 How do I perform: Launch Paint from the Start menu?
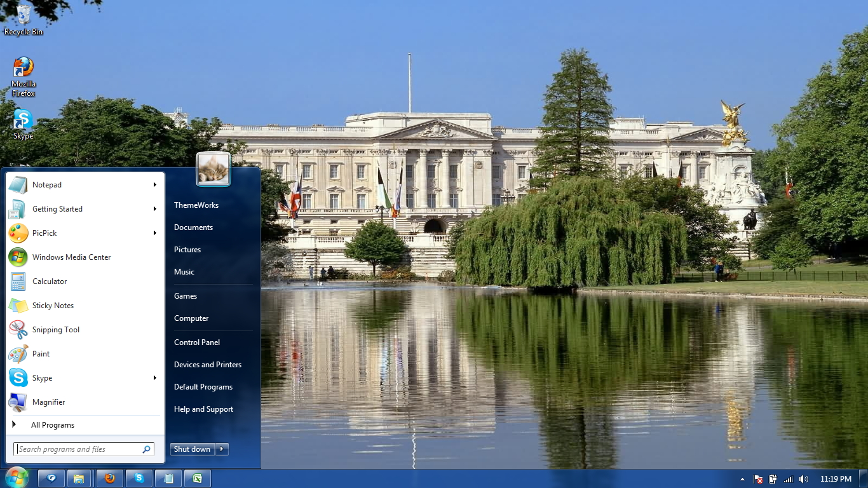41,354
